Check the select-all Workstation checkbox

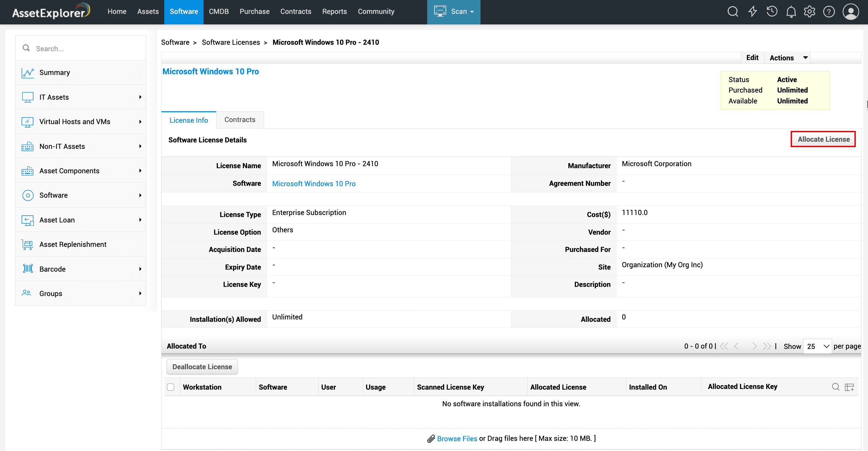click(x=171, y=387)
